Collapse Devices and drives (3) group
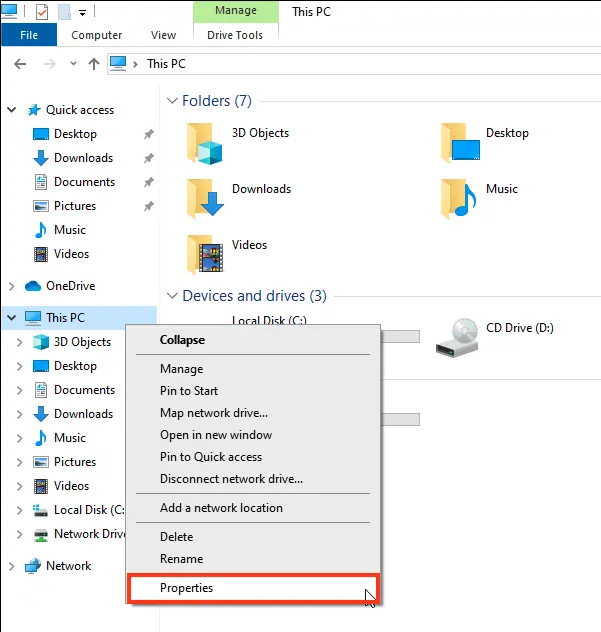This screenshot has width=601, height=632. (x=172, y=296)
